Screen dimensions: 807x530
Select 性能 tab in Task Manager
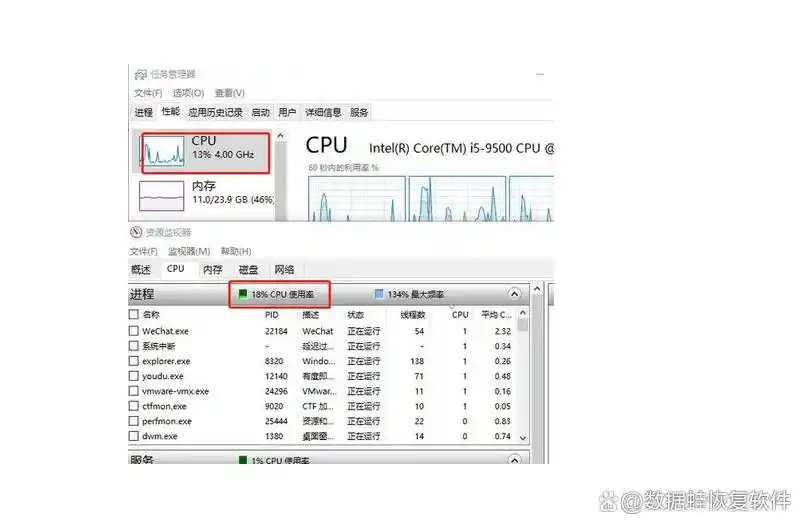pos(170,112)
